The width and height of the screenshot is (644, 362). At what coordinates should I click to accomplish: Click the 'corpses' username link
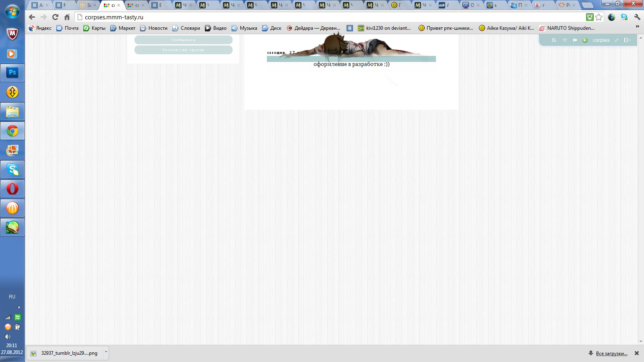point(601,40)
